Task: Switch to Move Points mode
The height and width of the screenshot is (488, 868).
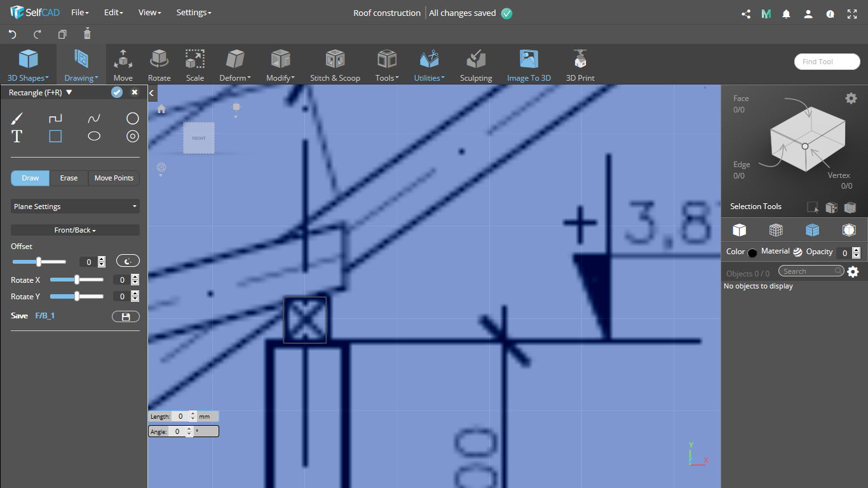Action: point(114,178)
